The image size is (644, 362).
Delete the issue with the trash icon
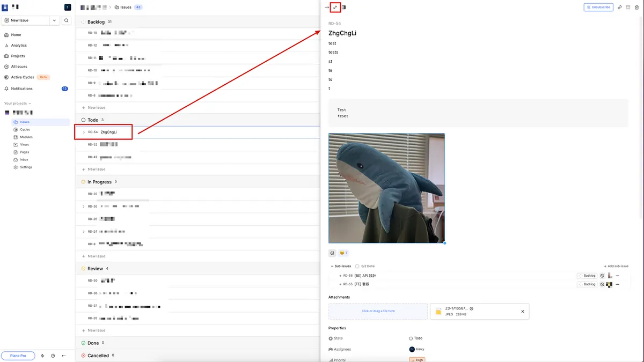[636, 8]
